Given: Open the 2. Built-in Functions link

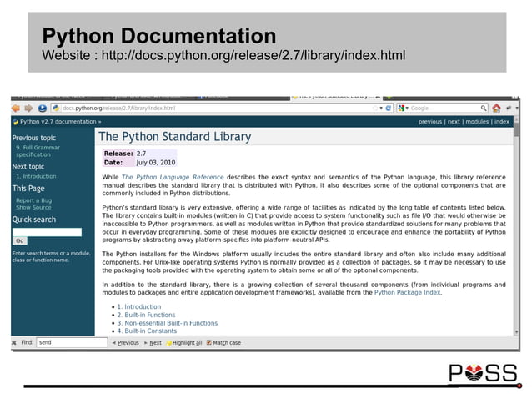Looking at the screenshot, I should [146, 316].
